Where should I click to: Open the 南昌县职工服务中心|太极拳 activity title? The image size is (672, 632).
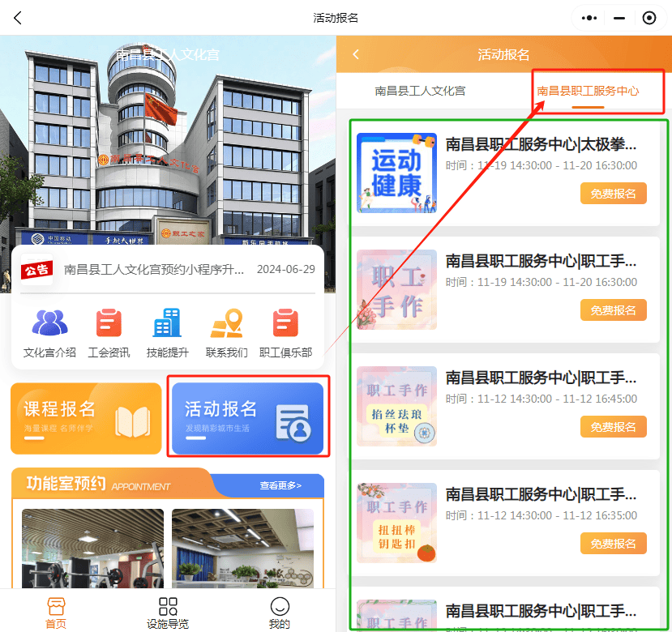[541, 144]
